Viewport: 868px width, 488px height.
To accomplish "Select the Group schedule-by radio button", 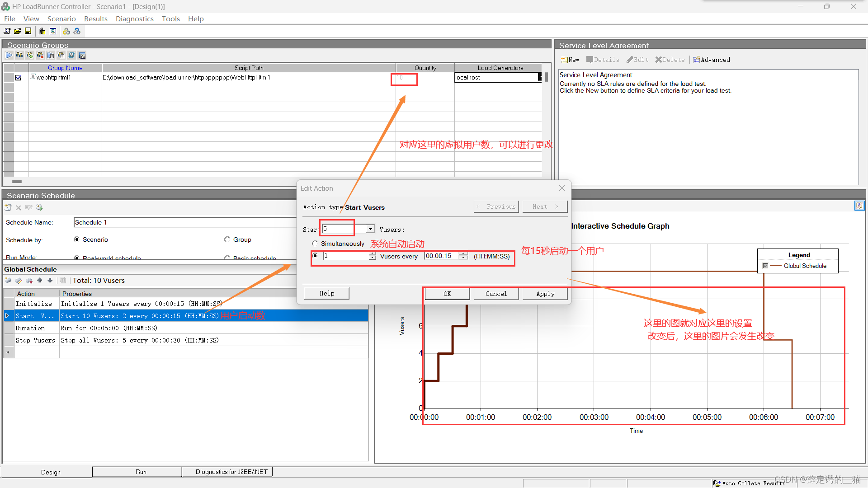I will (x=227, y=239).
